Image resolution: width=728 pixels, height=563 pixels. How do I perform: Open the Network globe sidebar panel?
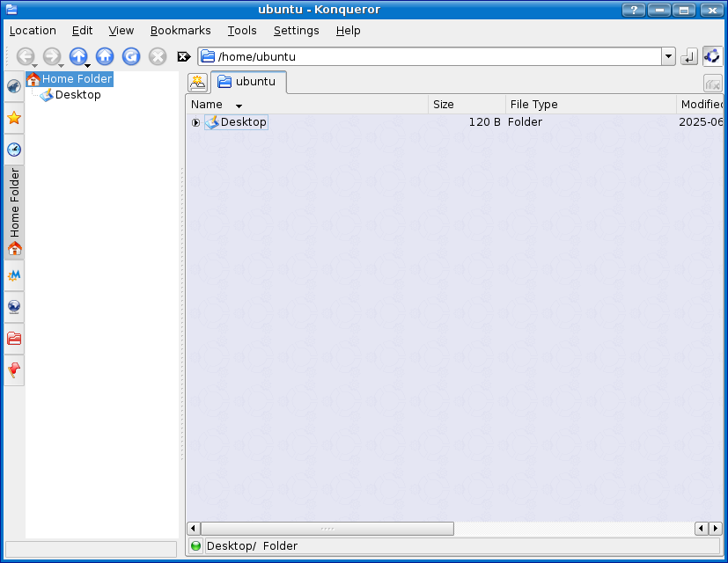(x=14, y=307)
